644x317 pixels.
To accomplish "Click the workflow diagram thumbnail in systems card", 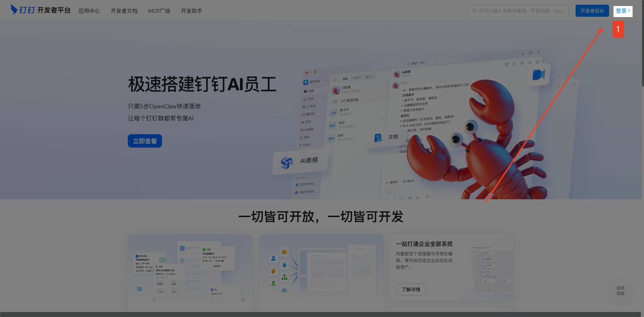I will 492,269.
